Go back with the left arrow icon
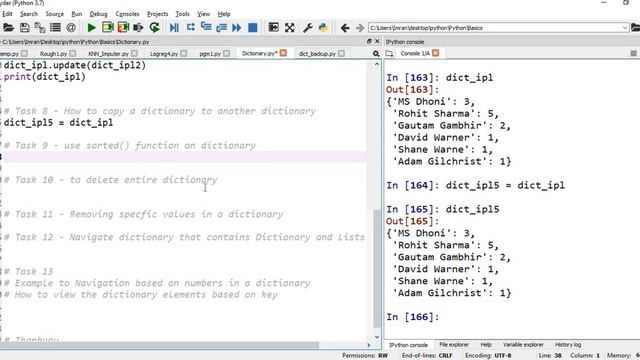640x360 pixels. (344, 28)
